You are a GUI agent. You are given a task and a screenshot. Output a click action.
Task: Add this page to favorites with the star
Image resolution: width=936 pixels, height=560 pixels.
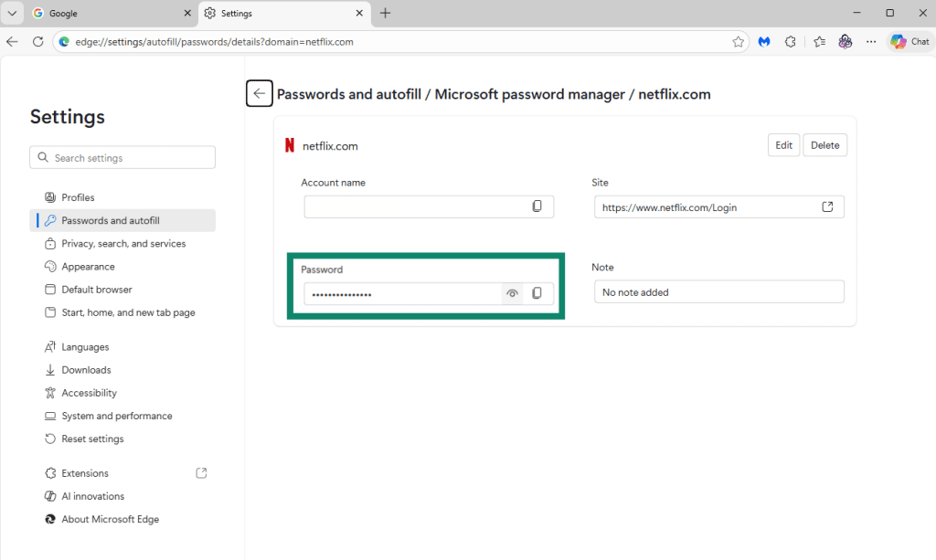(738, 42)
